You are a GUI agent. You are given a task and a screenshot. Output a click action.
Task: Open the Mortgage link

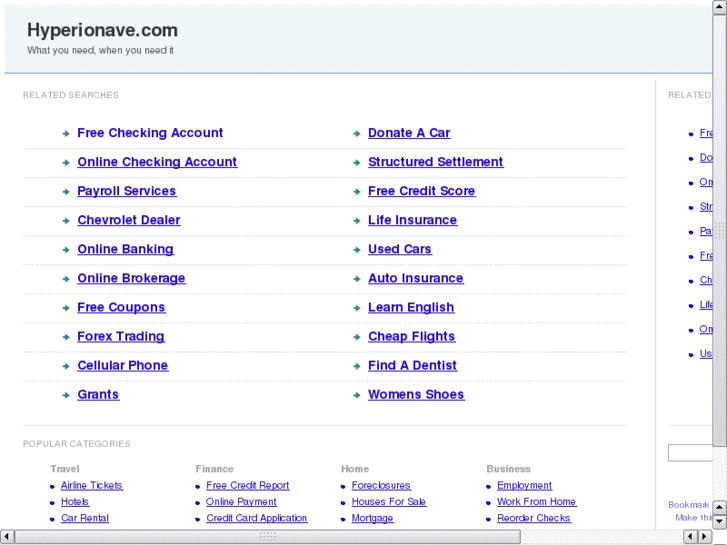[x=373, y=518]
